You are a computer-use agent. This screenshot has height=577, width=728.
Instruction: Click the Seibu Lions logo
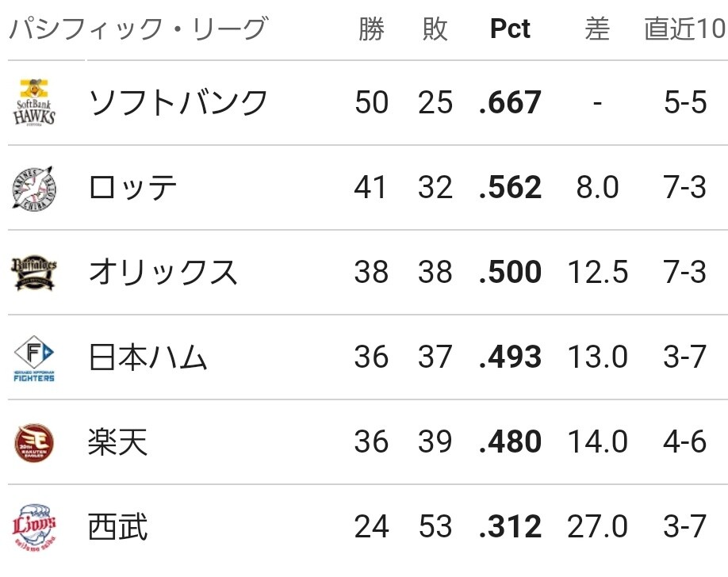[34, 527]
